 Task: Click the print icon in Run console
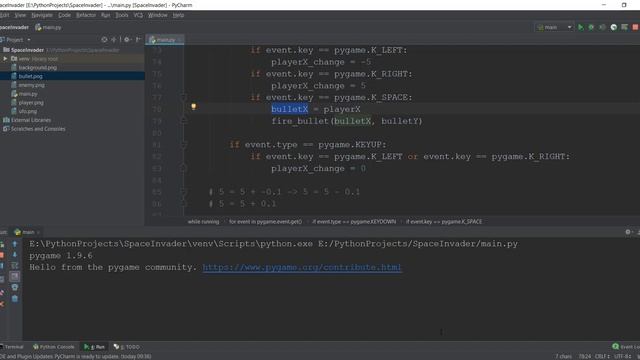15,287
